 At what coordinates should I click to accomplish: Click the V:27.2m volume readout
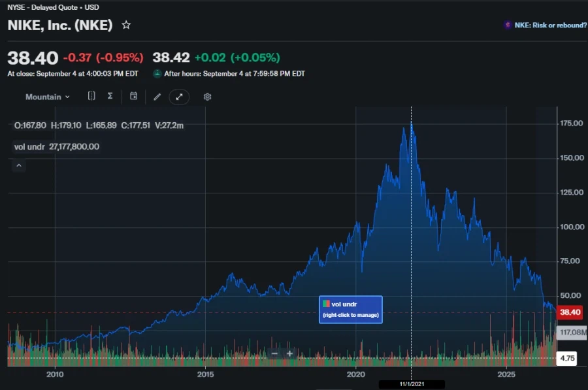pos(169,125)
